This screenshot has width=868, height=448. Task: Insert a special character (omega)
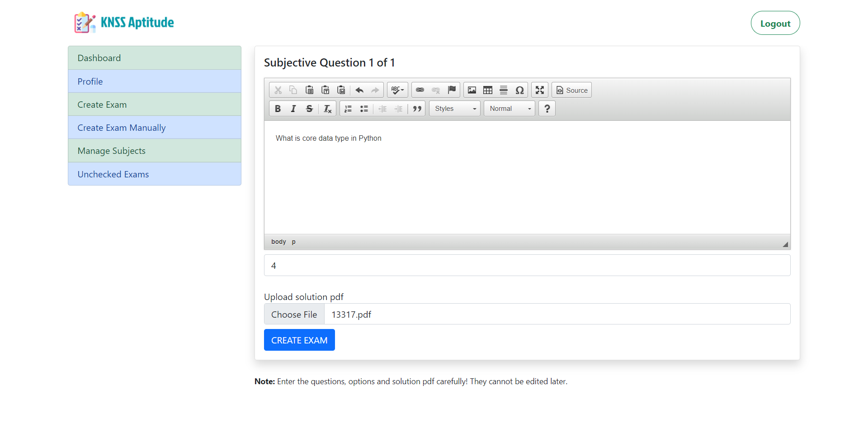coord(520,90)
